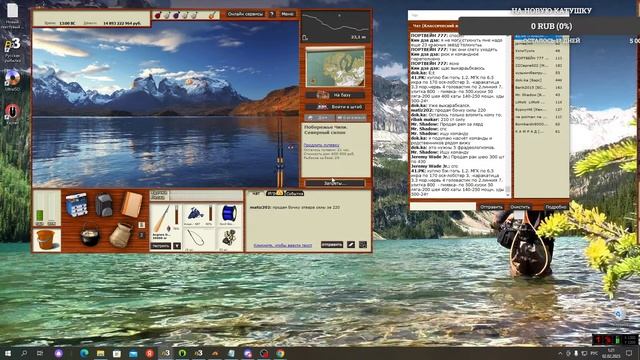Click the Войти в штаб button

335,107
